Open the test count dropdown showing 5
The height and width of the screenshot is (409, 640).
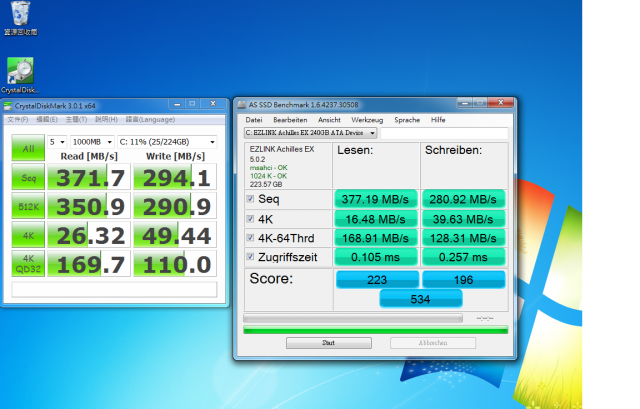[57, 142]
